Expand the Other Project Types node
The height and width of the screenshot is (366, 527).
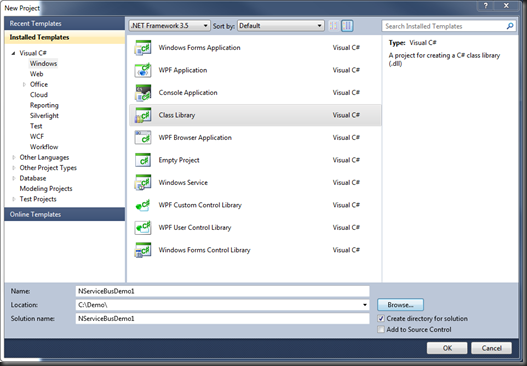tap(14, 168)
